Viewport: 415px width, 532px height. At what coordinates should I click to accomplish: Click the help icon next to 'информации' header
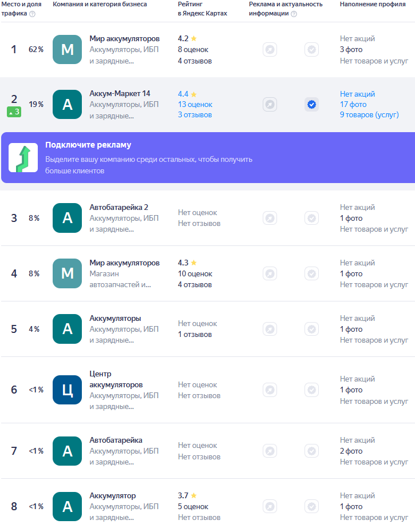coord(294,14)
